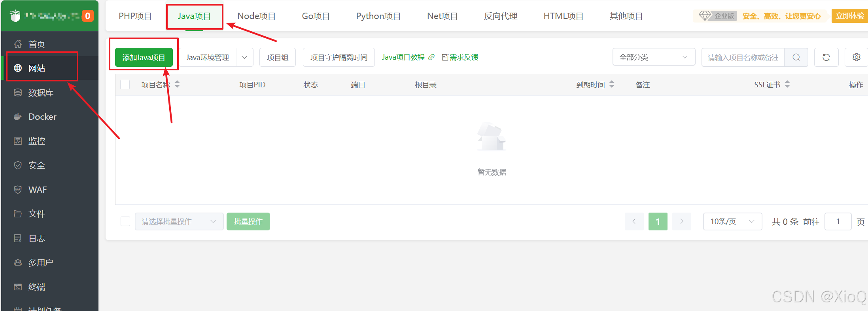Screen dimensions: 868x311
Task: Open the table settings gear icon
Action: pos(856,57)
